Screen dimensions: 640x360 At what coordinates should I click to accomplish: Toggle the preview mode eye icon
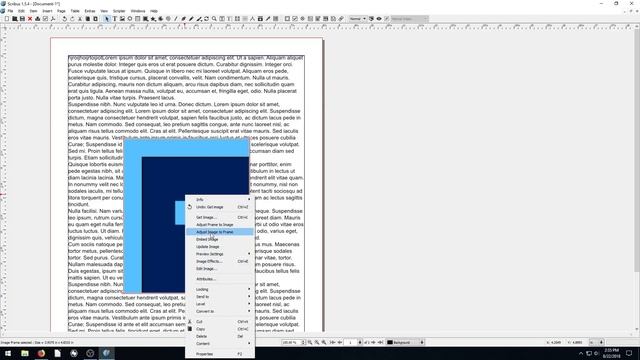click(379, 19)
